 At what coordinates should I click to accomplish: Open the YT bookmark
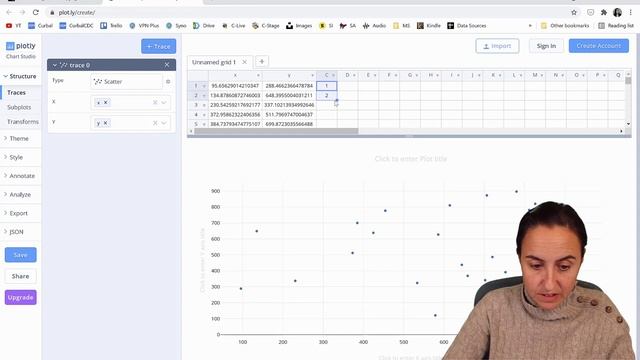pyautogui.click(x=13, y=26)
